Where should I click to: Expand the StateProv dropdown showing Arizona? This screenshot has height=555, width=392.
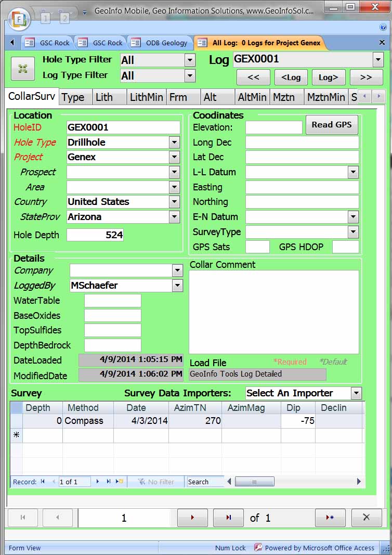pos(174,217)
